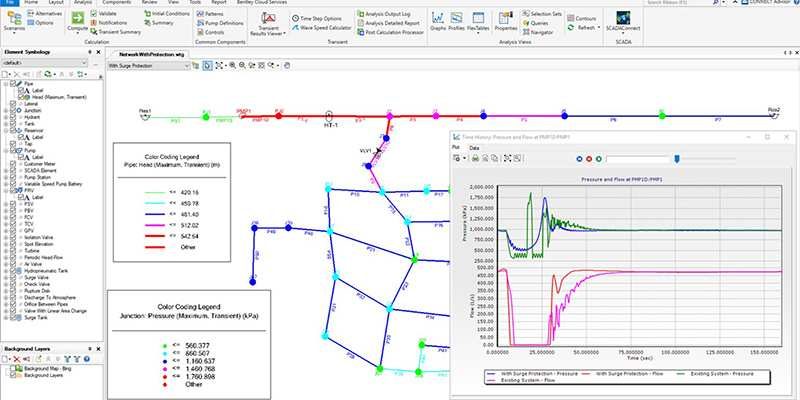Launch SCADAConnect from the ribbon
Viewport: 800px width, 400px height.
pyautogui.click(x=623, y=24)
